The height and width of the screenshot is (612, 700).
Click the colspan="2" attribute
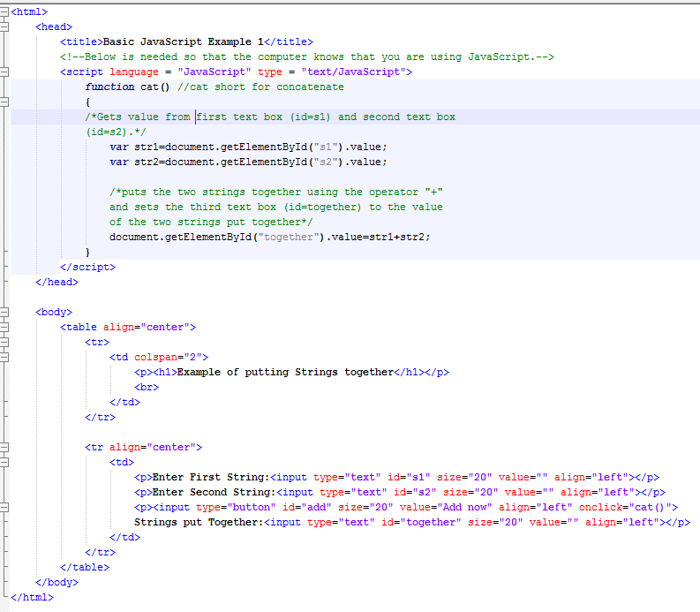[169, 358]
